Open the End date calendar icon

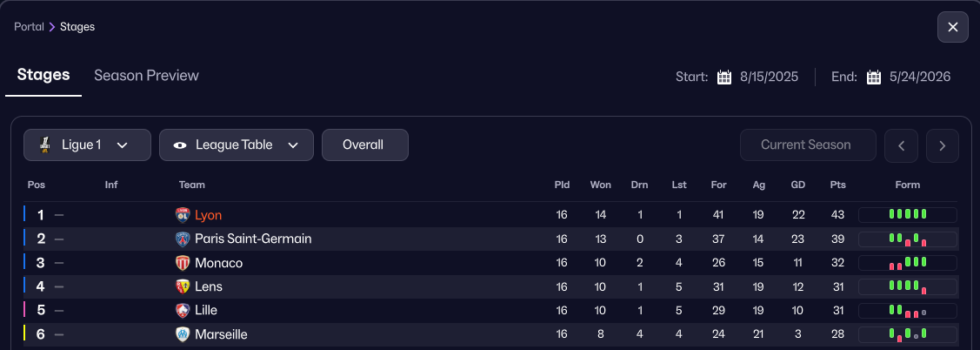[874, 77]
